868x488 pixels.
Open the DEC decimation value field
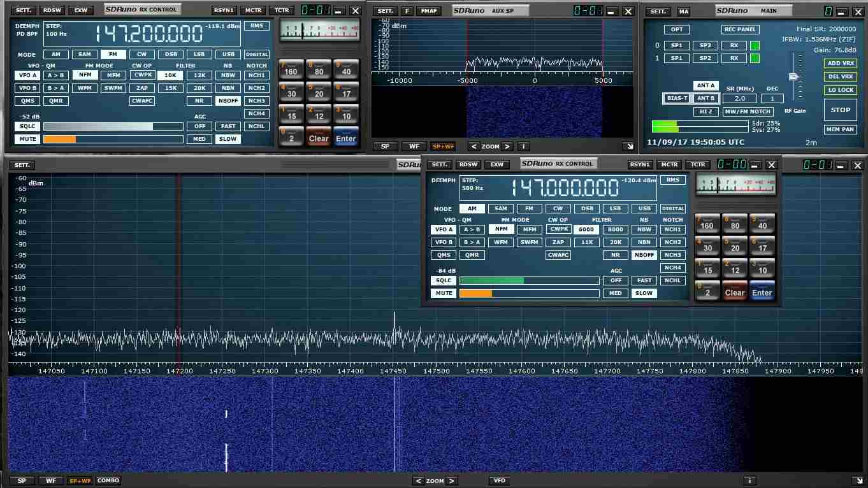tap(772, 98)
